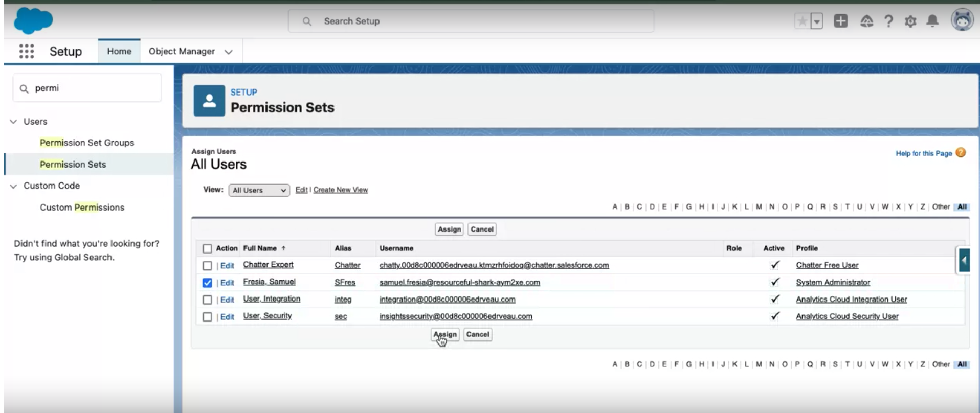
Task: Open the Chatter Expert full name link
Action: tap(268, 265)
